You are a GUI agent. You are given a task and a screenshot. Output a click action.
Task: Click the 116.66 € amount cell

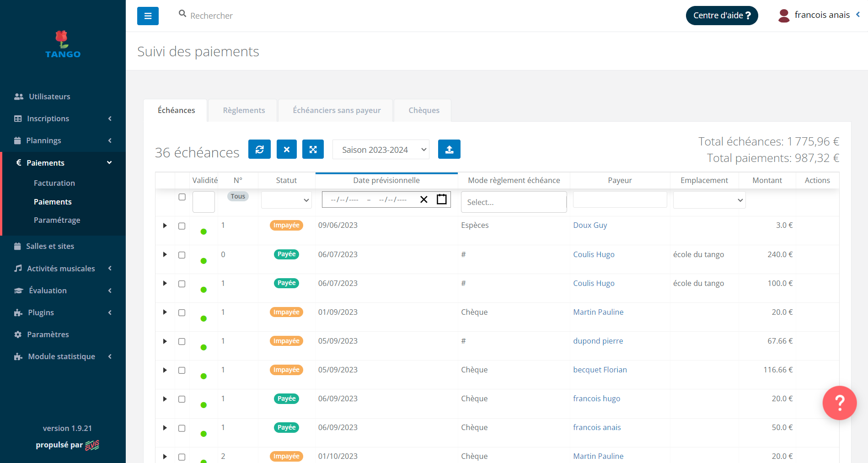coord(778,370)
